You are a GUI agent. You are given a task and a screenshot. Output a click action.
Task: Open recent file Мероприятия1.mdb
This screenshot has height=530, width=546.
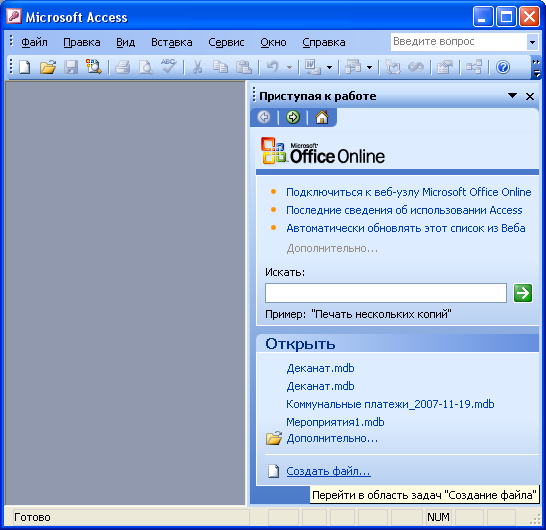[335, 422]
